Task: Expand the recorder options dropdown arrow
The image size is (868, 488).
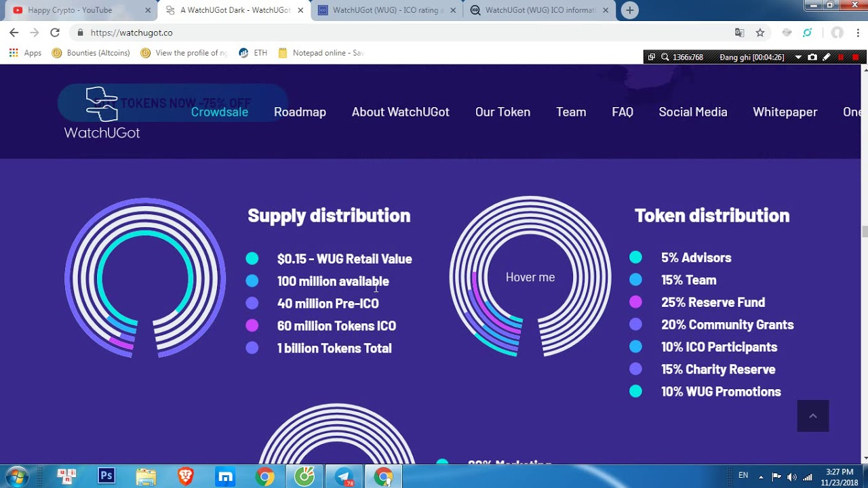Action: click(798, 58)
